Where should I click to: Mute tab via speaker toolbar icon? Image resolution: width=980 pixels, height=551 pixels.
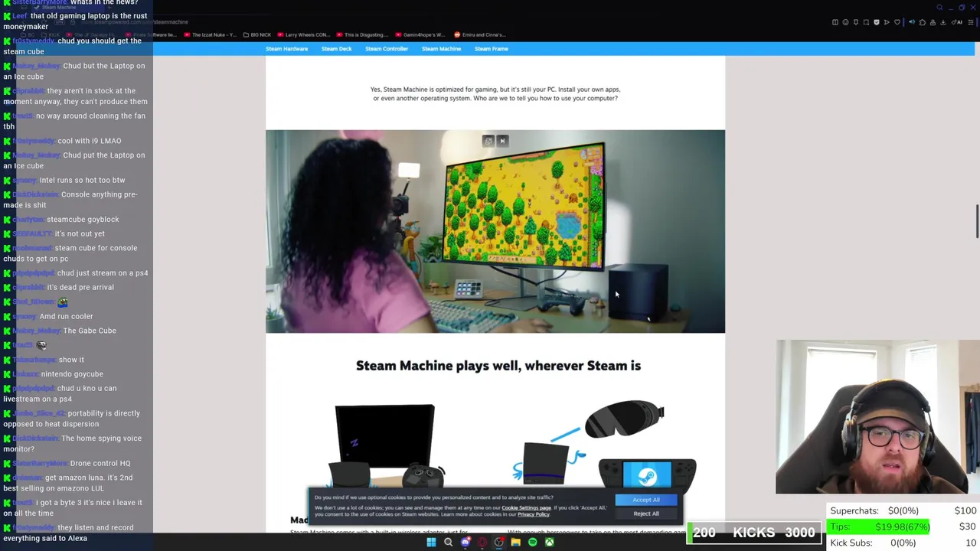tap(912, 22)
